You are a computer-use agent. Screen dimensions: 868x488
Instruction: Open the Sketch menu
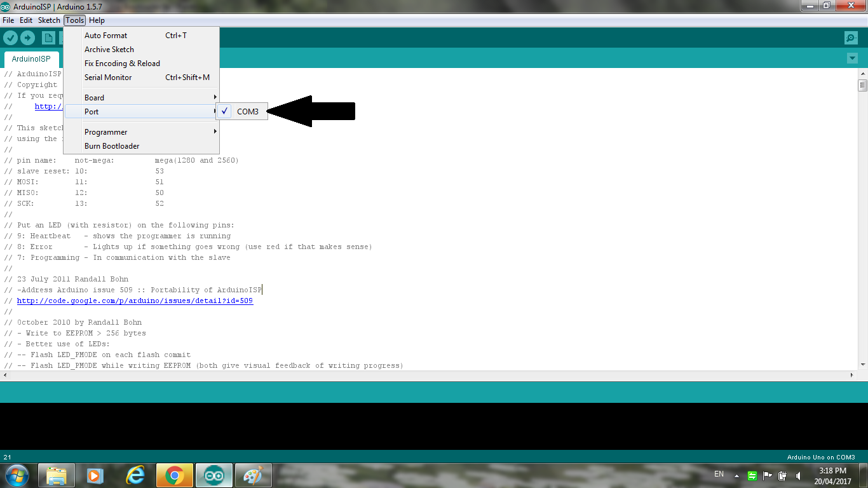[x=49, y=20]
